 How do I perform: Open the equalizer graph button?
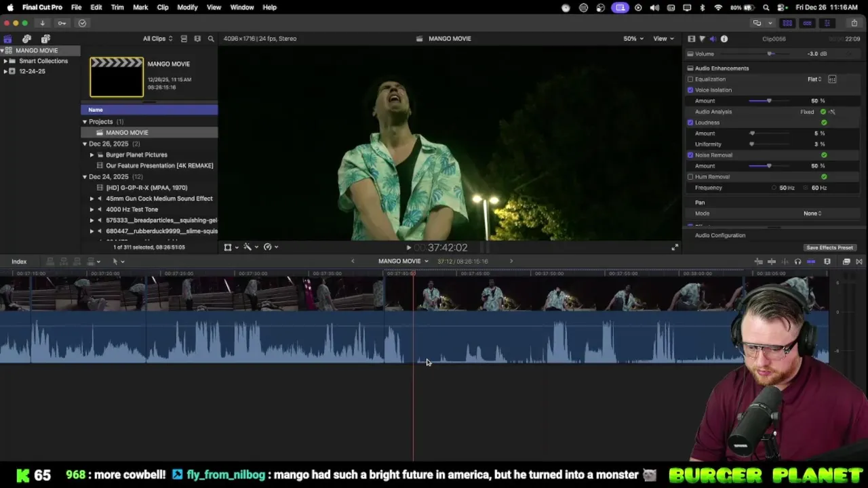tap(832, 79)
